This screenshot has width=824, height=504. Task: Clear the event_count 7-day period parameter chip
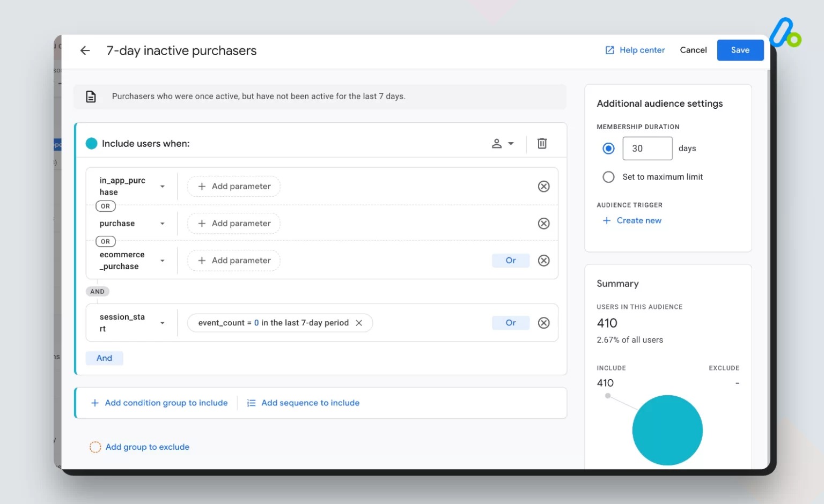point(359,323)
